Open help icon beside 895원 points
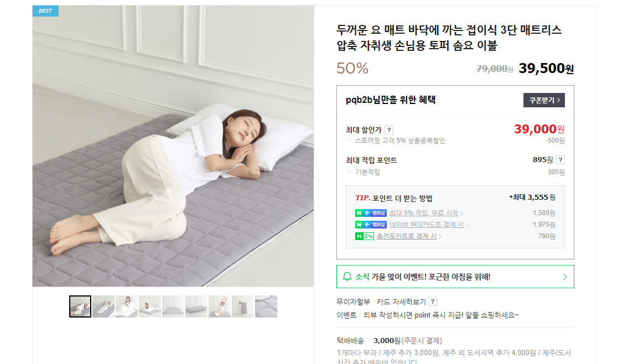Viewport: 633px width, 364px height. tap(561, 160)
